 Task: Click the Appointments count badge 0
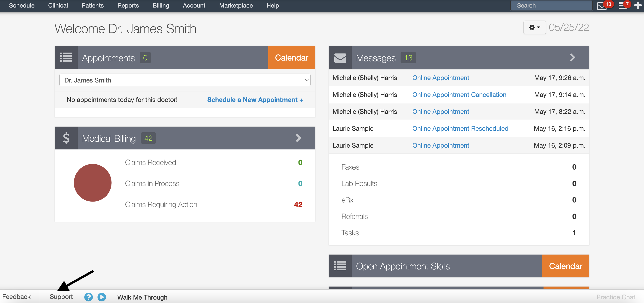(145, 58)
